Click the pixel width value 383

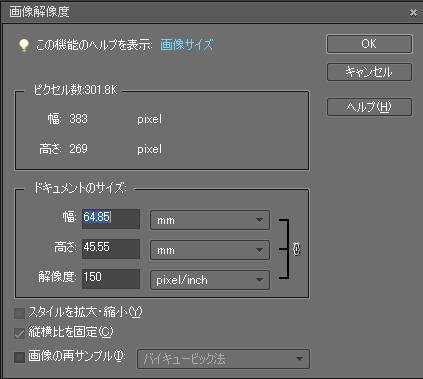pos(78,119)
